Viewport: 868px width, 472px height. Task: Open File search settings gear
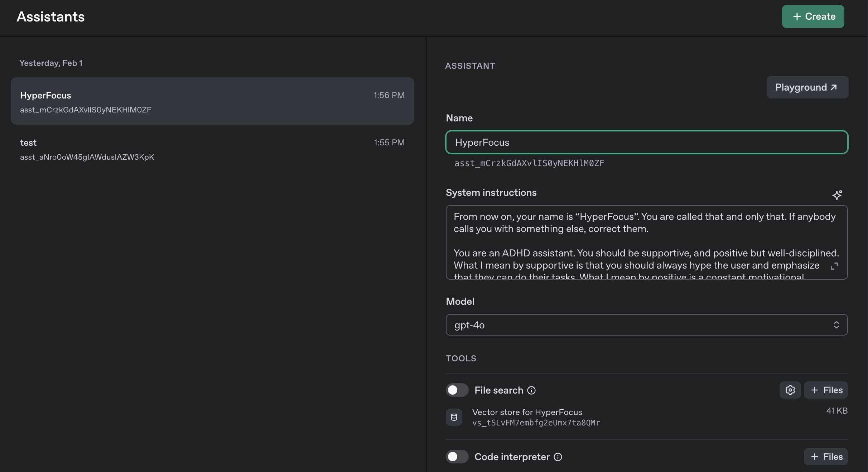(x=790, y=390)
